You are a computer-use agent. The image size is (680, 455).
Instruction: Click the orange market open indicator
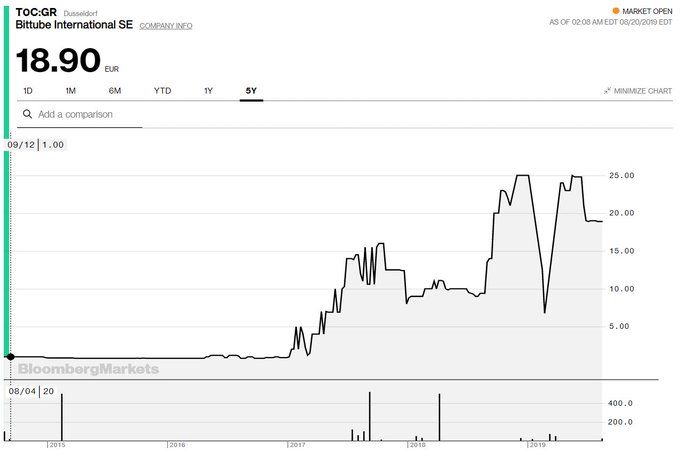(615, 11)
